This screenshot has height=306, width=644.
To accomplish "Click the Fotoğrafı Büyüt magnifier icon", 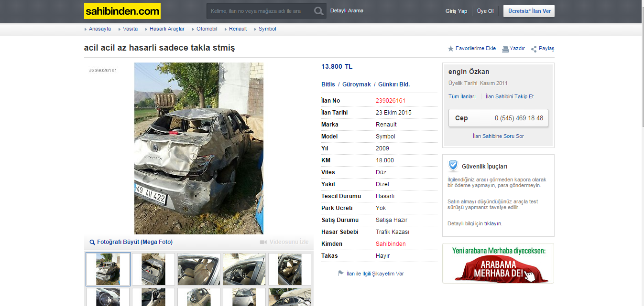I will pyautogui.click(x=92, y=243).
